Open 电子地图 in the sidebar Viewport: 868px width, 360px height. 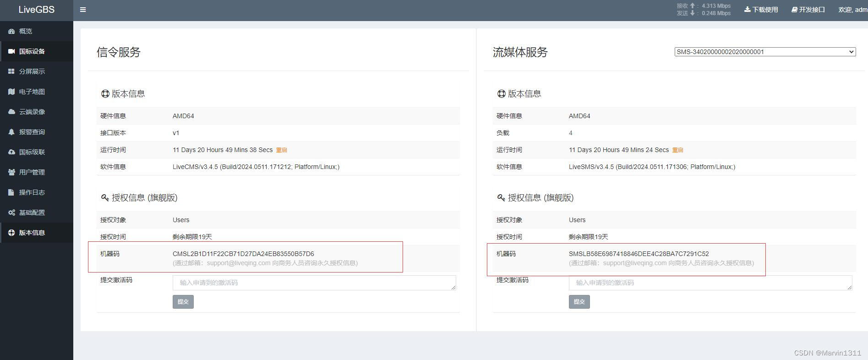point(37,92)
